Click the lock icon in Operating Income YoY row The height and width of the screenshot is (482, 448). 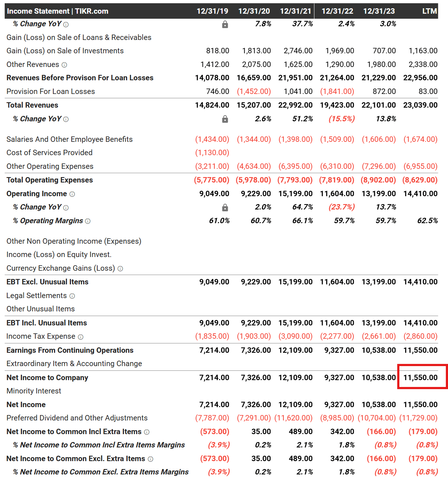(225, 207)
